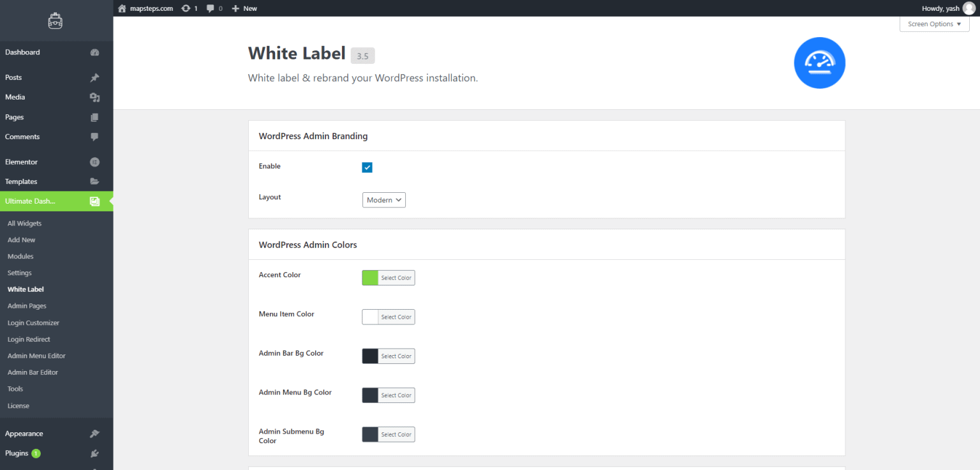Open the New menu in admin bar
This screenshot has width=980, height=470.
coord(244,8)
